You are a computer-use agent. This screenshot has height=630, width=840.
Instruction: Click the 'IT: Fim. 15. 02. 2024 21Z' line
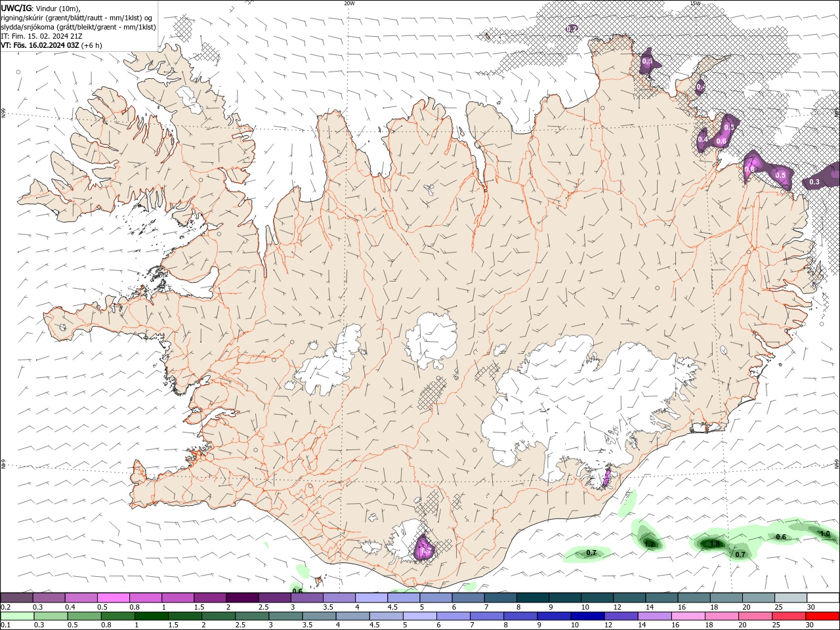41,36
